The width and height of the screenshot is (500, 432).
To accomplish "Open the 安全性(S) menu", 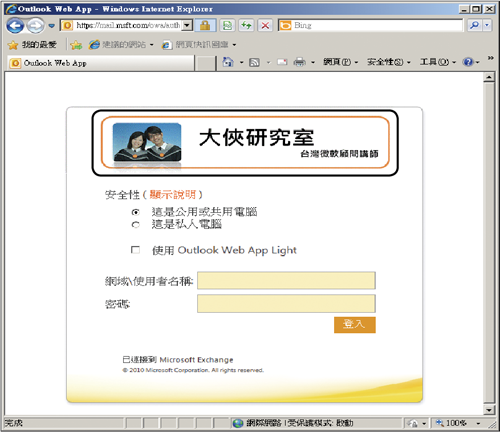I will click(x=389, y=62).
